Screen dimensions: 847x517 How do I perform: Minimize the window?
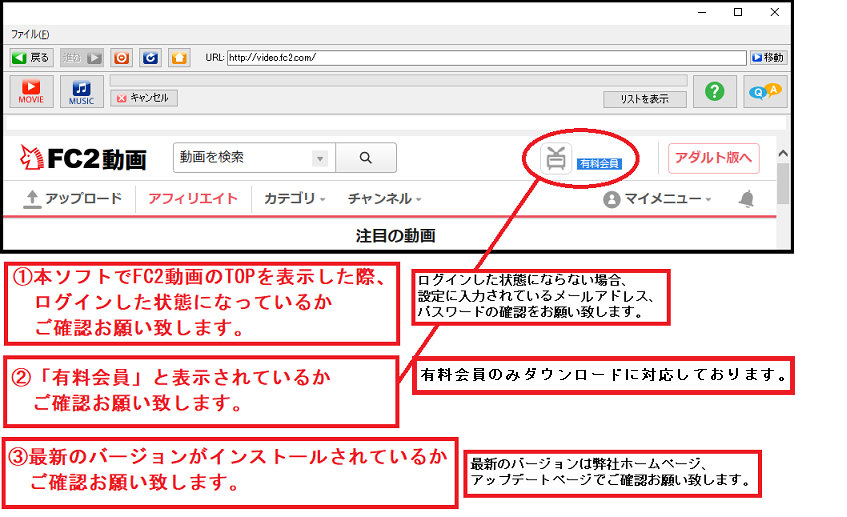(702, 12)
